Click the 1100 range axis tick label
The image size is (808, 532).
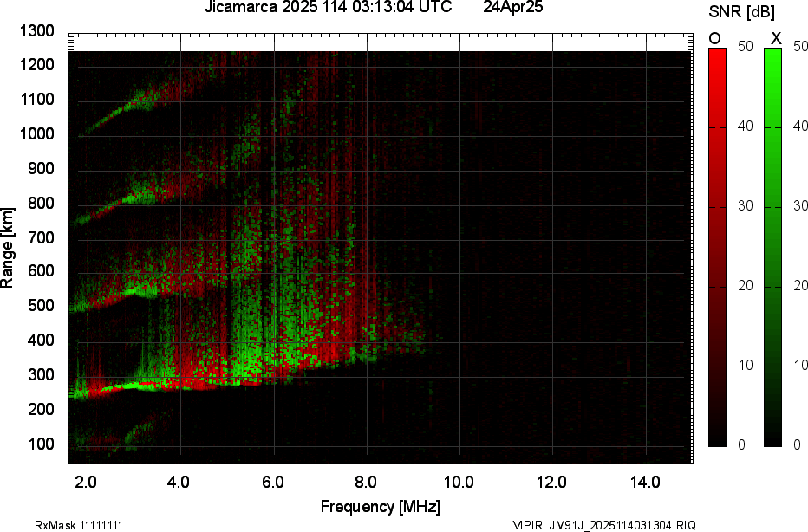tap(37, 100)
